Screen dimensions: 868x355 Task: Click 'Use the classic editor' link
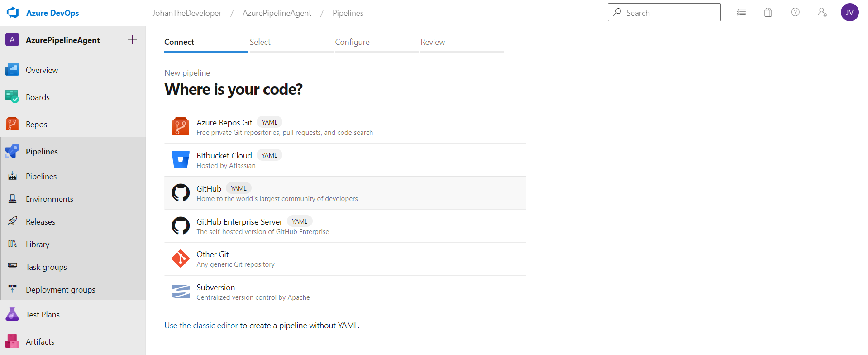point(201,326)
